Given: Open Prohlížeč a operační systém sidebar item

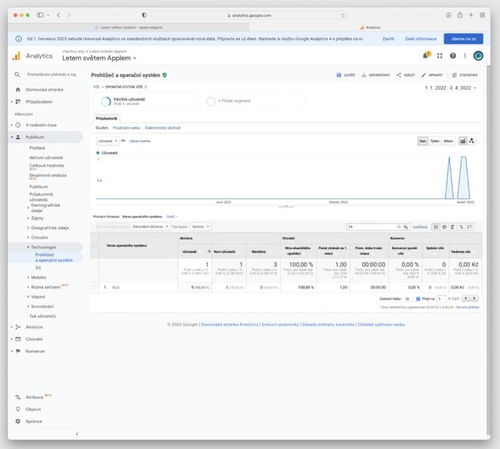Looking at the screenshot, I should [x=54, y=257].
